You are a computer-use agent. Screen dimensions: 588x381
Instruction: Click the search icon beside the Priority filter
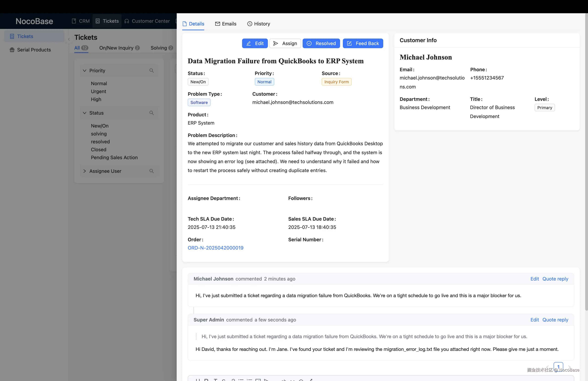(152, 71)
